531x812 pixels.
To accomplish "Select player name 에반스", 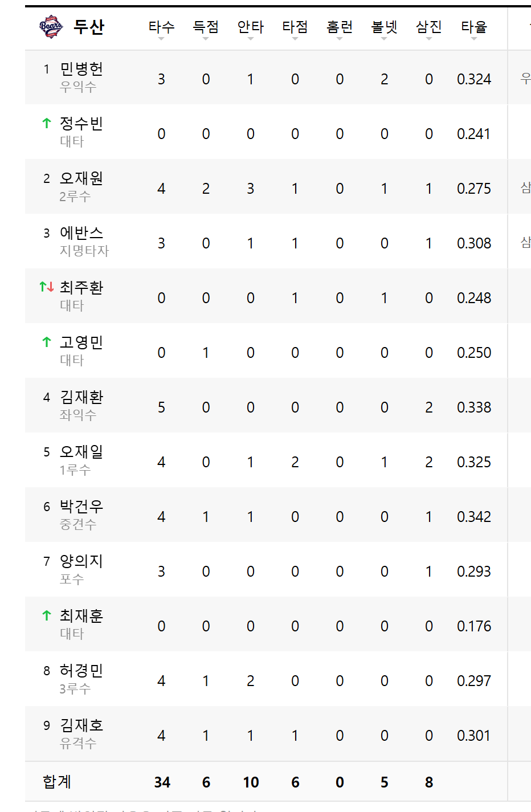I will point(81,233).
